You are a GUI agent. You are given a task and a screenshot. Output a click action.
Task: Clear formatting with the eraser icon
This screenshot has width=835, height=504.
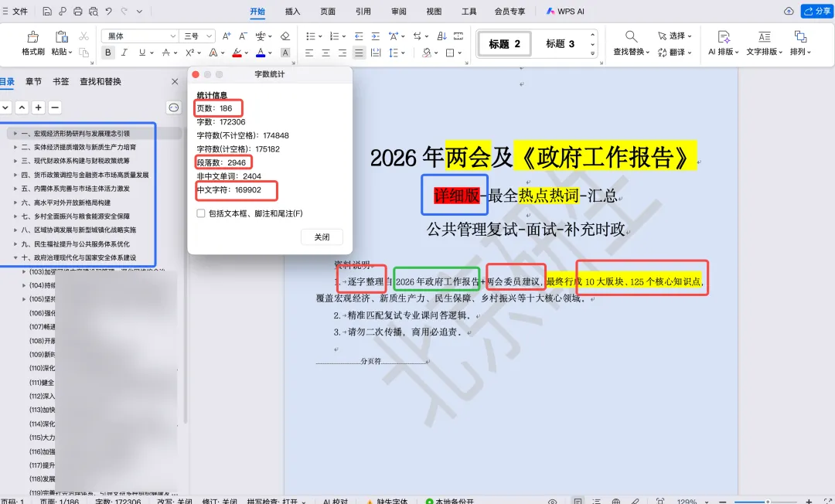pyautogui.click(x=285, y=36)
